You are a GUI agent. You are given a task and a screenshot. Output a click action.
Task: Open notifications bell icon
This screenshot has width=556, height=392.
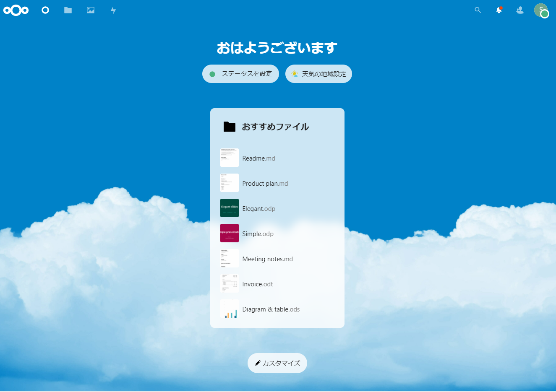499,10
